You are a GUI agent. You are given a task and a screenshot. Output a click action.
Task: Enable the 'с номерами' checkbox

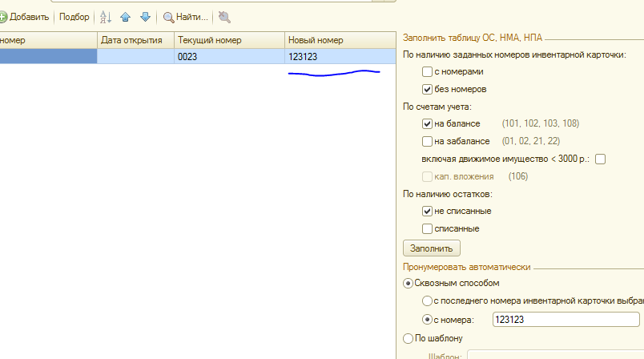(427, 71)
